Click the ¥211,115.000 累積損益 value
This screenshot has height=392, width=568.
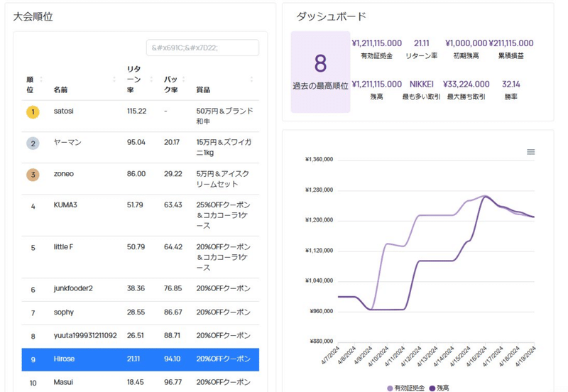[511, 43]
